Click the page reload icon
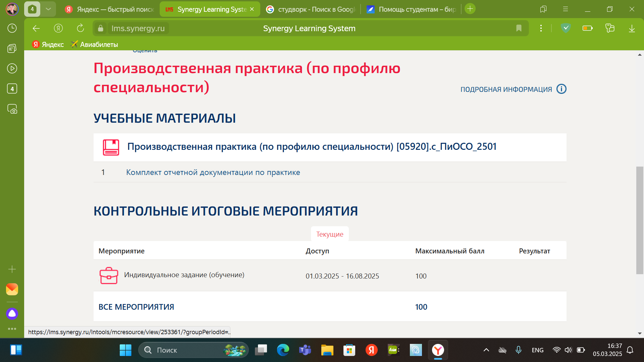Viewport: 644px width, 362px height. pyautogui.click(x=80, y=28)
